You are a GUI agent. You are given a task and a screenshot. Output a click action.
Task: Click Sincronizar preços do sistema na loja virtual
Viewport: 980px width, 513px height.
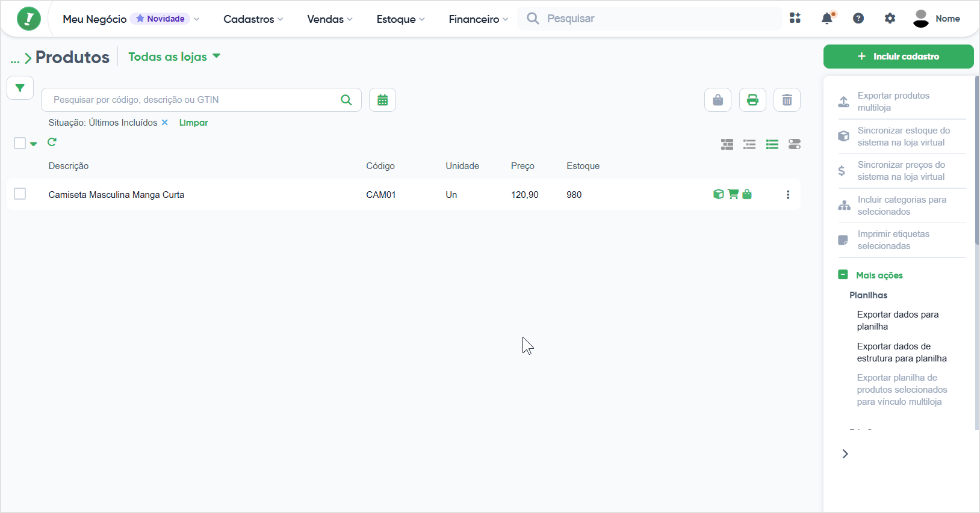(902, 171)
